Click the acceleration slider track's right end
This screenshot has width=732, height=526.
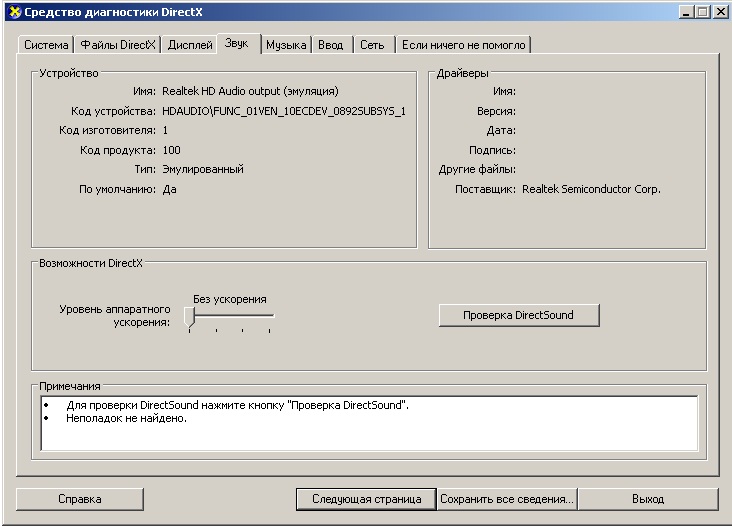271,316
